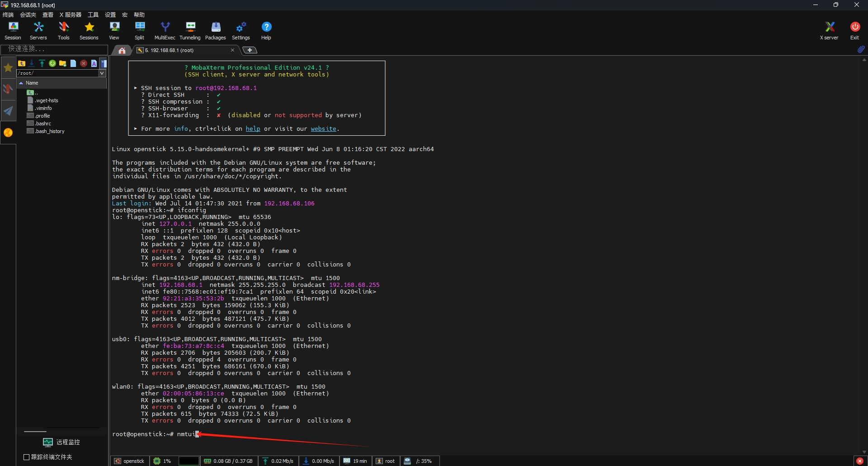Open the sidebar Macros paper-plane tab

pos(8,111)
